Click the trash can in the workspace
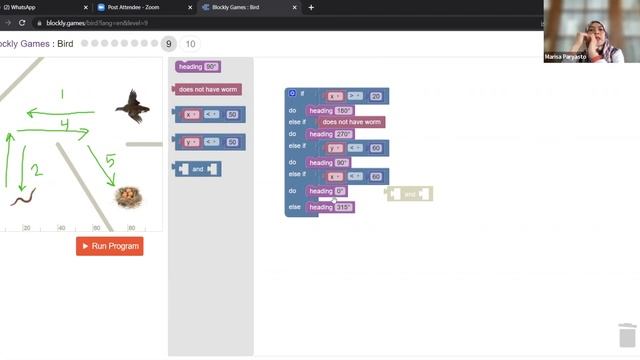This screenshot has width=640, height=360. point(627,335)
